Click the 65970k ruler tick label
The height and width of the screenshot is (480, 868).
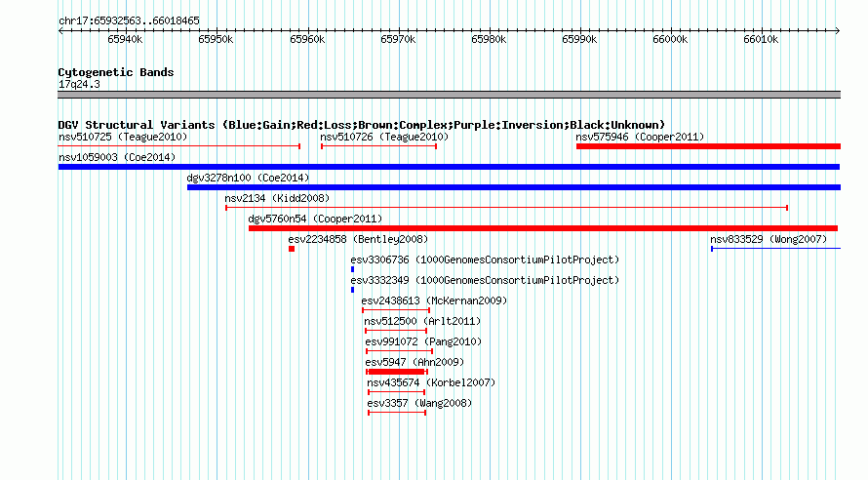click(398, 39)
